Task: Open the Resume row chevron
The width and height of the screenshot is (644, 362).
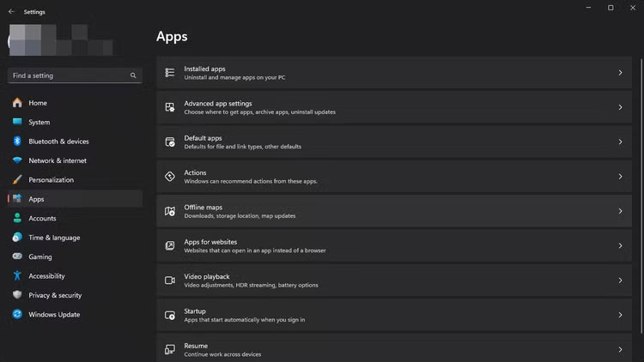Action: [620, 349]
